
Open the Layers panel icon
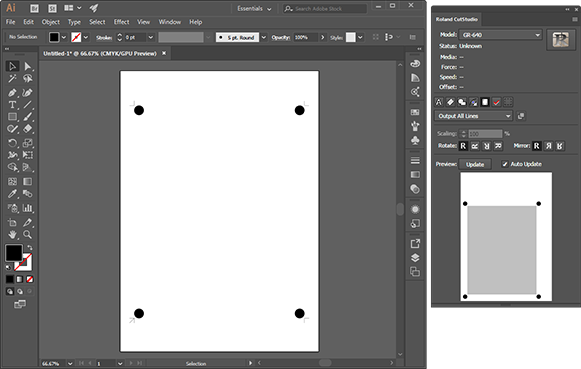click(x=415, y=258)
